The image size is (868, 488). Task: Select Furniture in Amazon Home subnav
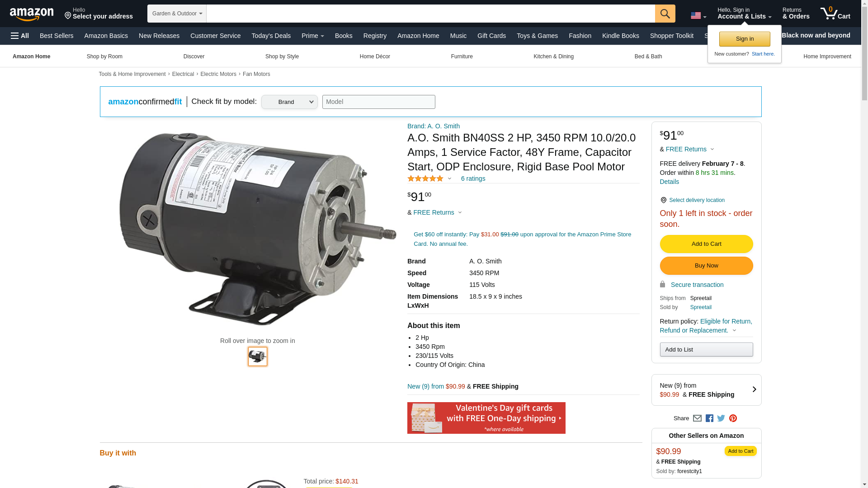[x=462, y=56]
